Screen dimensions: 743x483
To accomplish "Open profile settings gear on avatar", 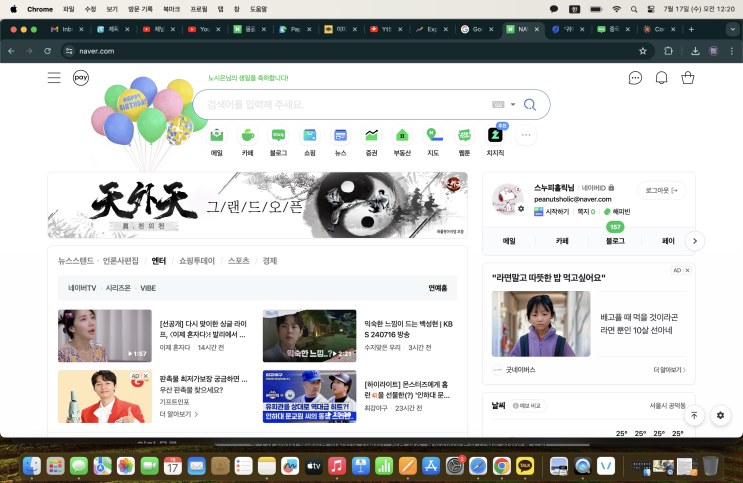I will tap(521, 209).
